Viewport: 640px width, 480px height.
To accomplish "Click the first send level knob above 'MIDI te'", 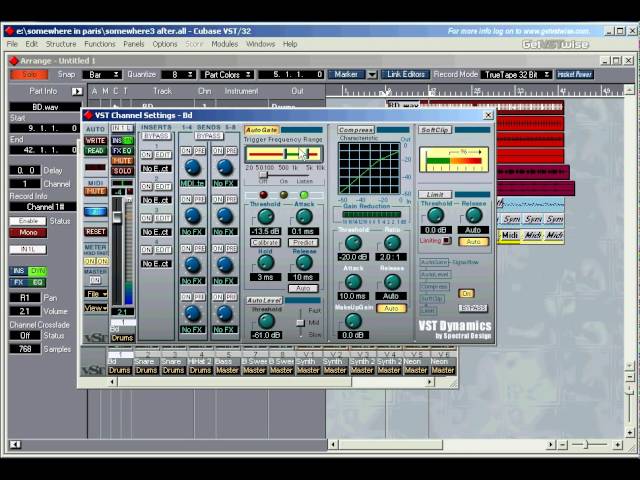I will tap(192, 167).
